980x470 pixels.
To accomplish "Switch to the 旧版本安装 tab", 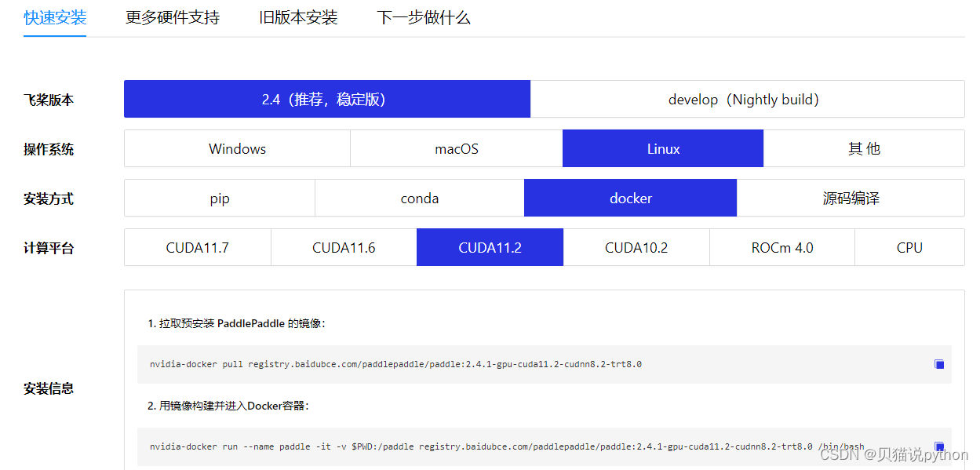I will (x=298, y=16).
